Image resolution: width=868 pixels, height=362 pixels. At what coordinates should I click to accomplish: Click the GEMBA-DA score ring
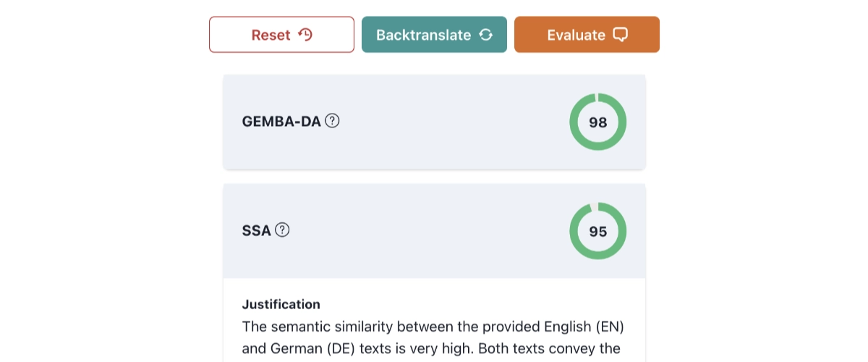pos(597,122)
